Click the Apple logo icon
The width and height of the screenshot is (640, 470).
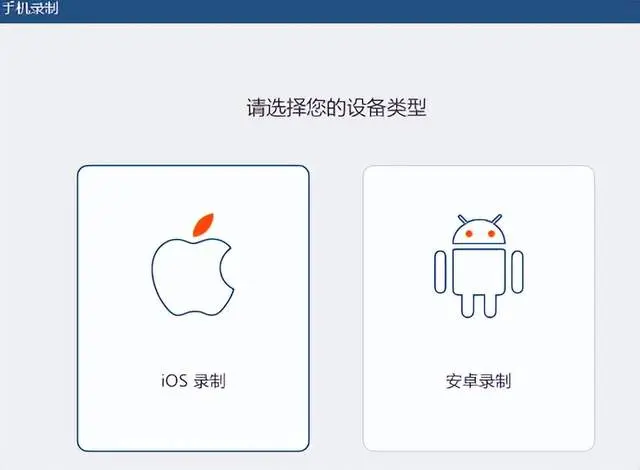coord(193,264)
